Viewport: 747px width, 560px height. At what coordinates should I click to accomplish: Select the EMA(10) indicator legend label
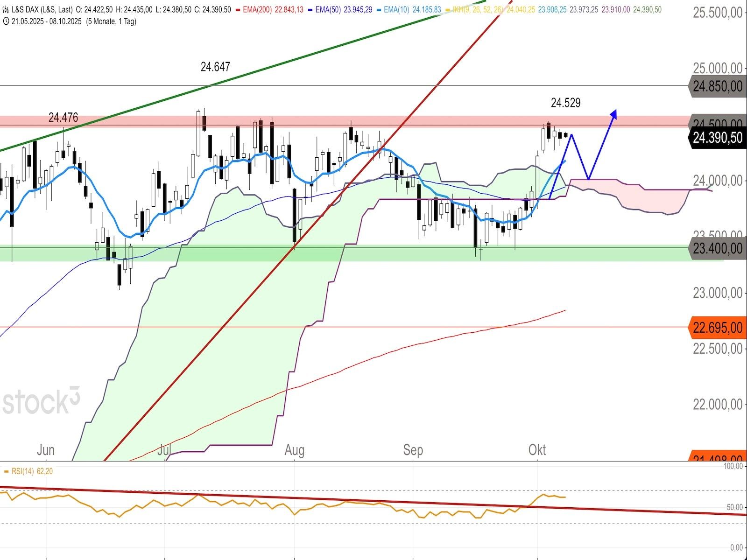tap(395, 10)
